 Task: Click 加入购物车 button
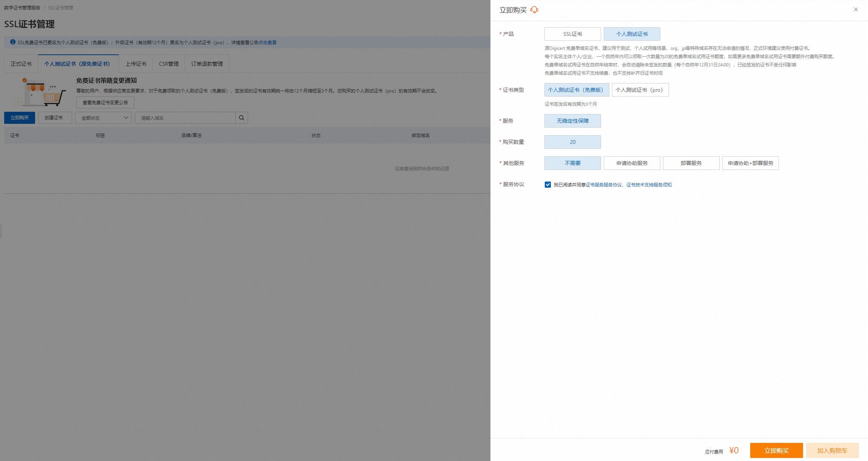click(832, 450)
